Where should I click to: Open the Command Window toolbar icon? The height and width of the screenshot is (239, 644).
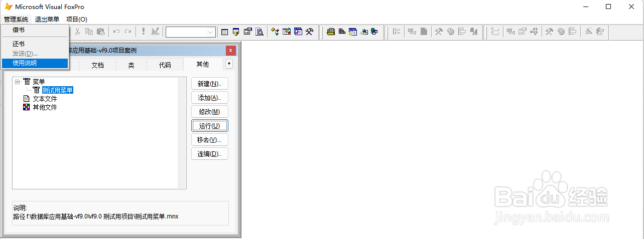coord(224,32)
